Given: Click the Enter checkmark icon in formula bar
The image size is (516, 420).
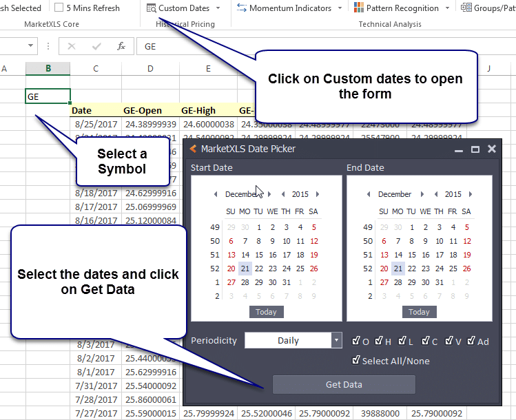Looking at the screenshot, I should pos(96,46).
